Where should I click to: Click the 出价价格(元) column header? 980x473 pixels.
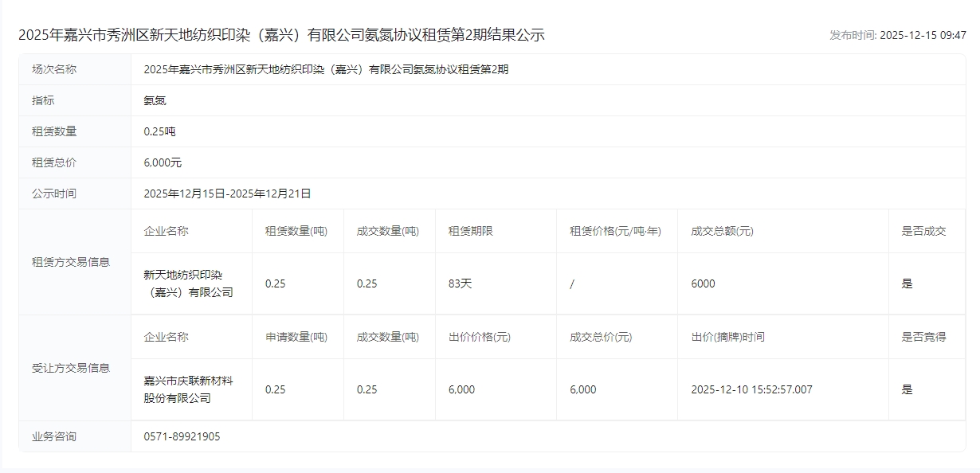click(x=479, y=337)
